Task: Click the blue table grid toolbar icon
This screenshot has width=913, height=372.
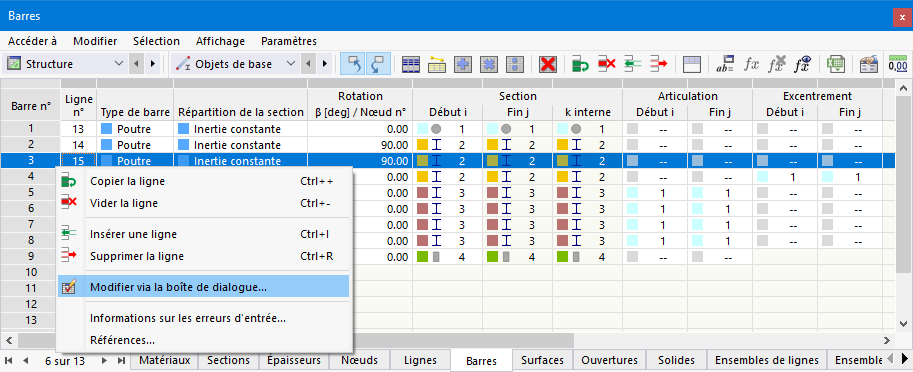Action: (x=411, y=64)
